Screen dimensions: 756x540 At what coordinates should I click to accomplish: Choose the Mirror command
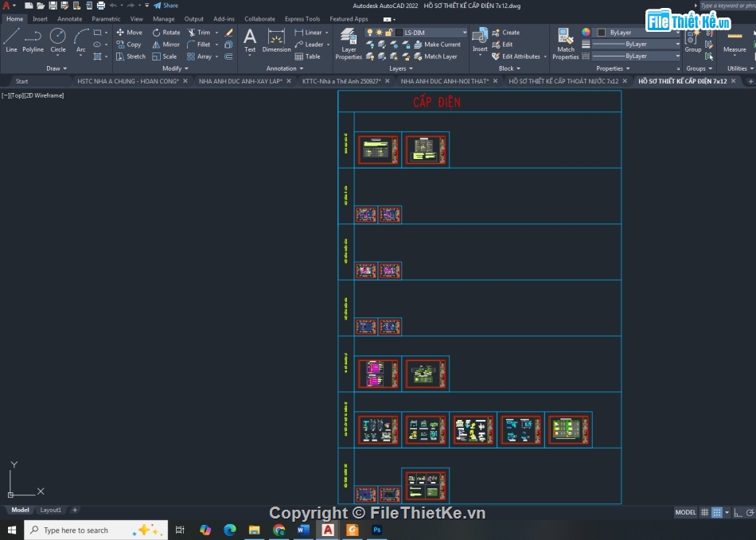pos(166,45)
